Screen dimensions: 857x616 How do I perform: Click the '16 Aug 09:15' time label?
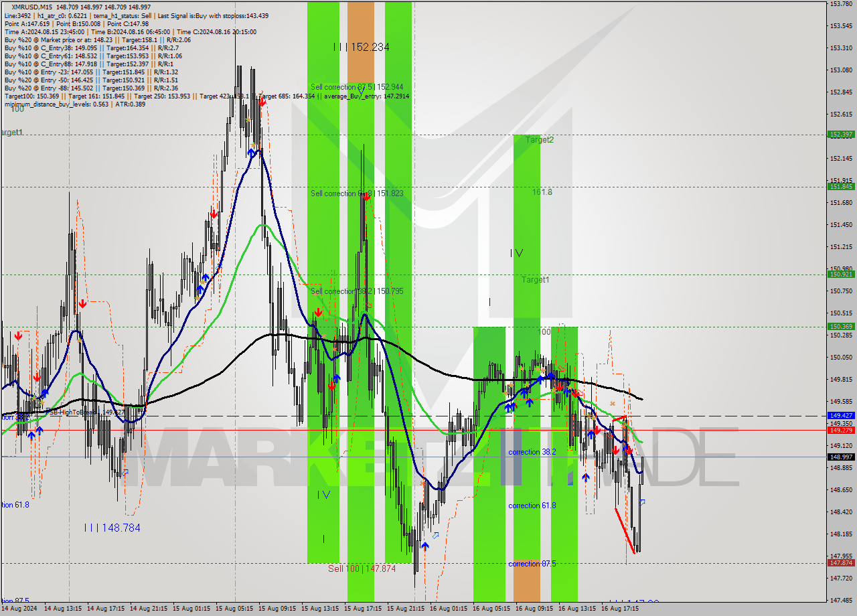click(534, 609)
